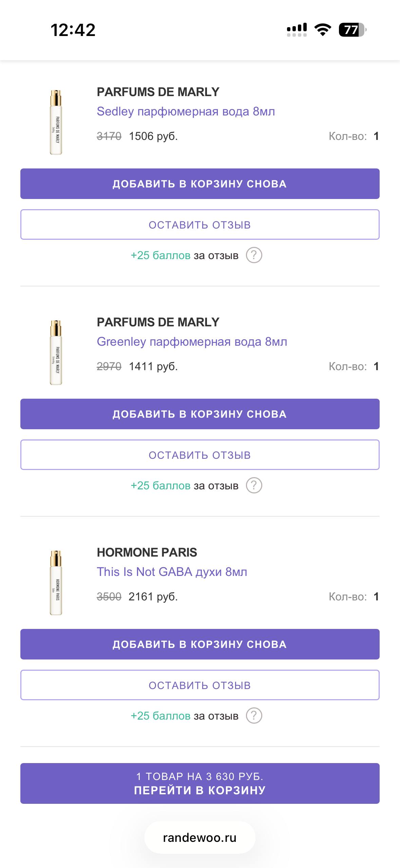The height and width of the screenshot is (868, 400).
Task: Add Greenley to cart again
Action: [200, 414]
